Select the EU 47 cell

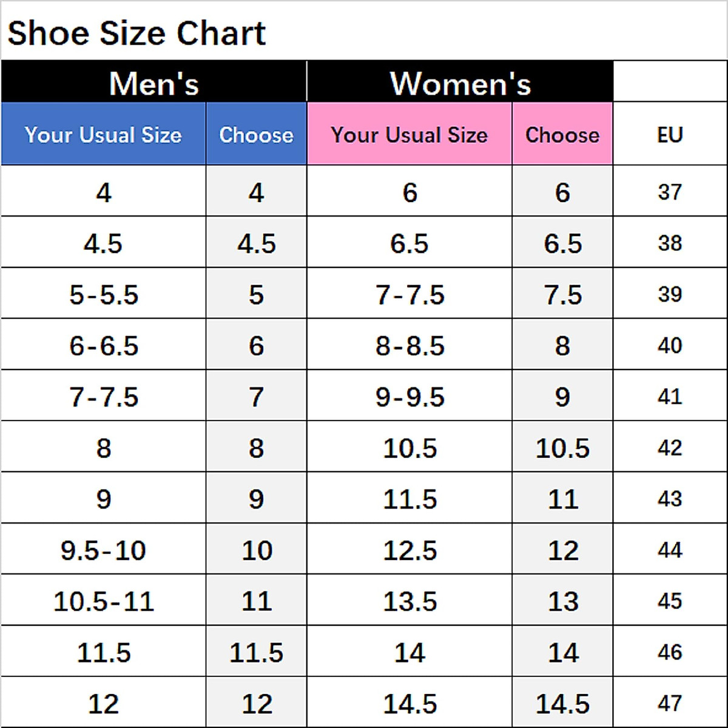tap(670, 703)
